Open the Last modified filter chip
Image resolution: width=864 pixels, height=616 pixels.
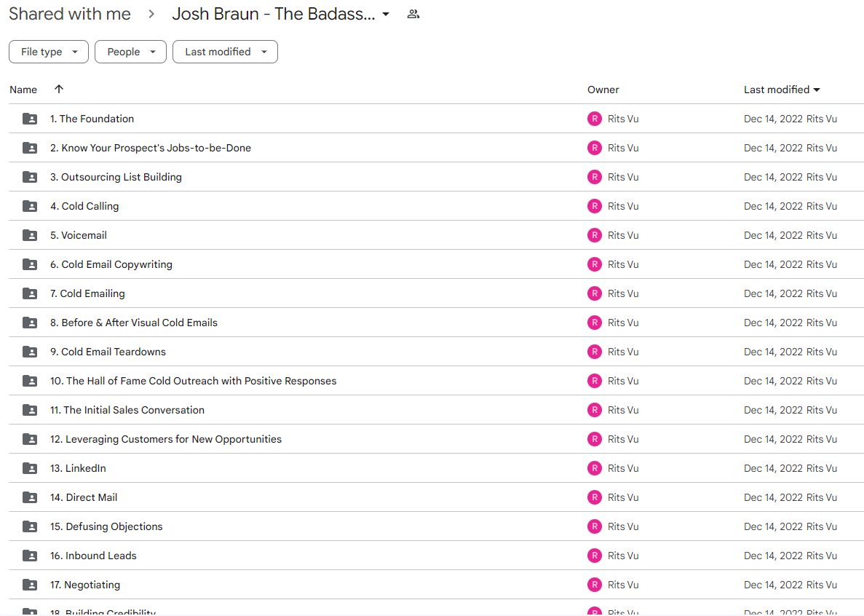(226, 52)
